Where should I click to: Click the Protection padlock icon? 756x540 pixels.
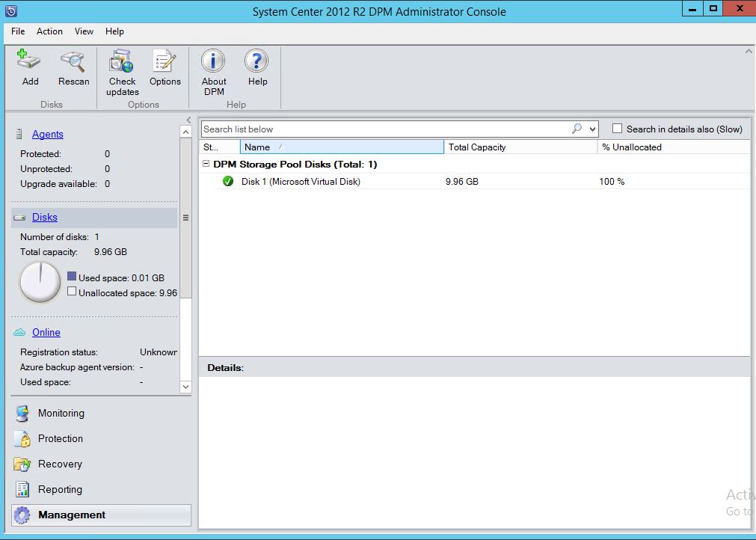pos(22,439)
